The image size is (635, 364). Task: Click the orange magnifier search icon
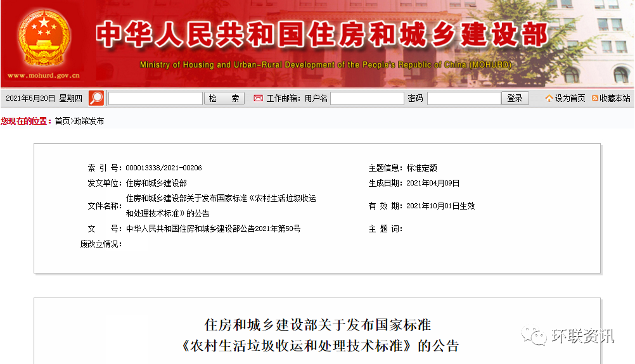(96, 98)
